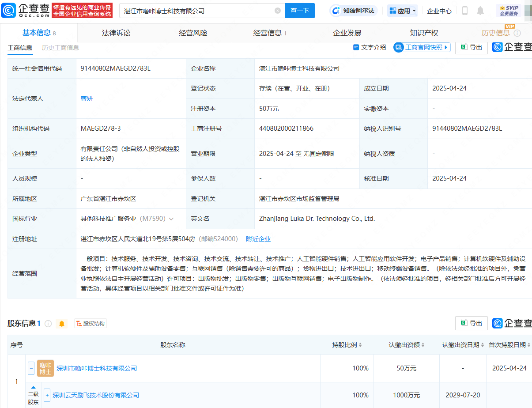This screenshot has height=408, width=532.
Task: Open 工商官网快照 snapshot
Action: [x=422, y=47]
